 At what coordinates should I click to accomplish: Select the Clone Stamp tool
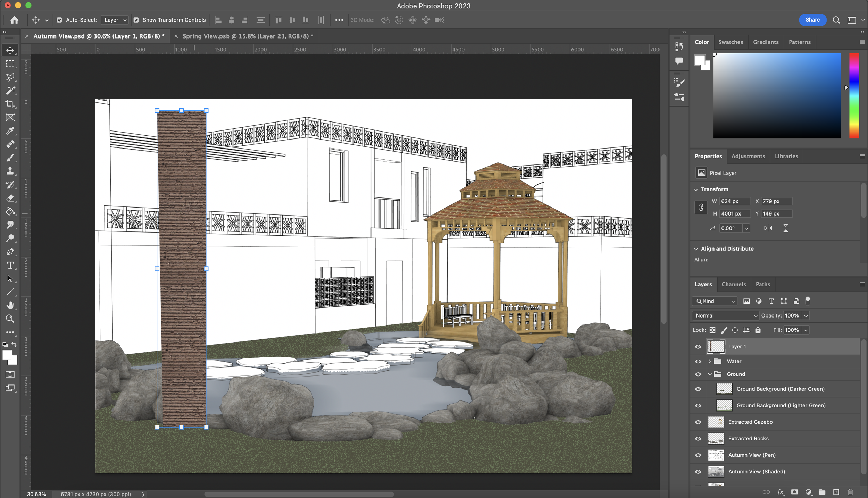(x=10, y=171)
